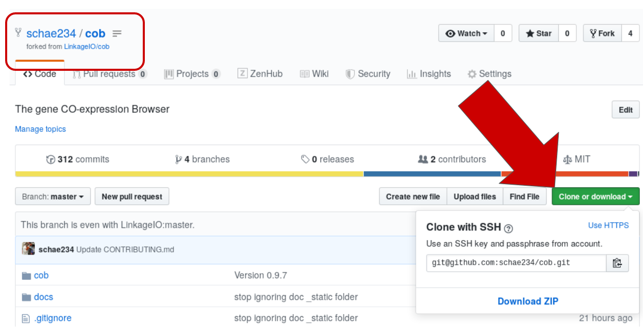
Task: Open the Security tab
Action: click(x=368, y=74)
